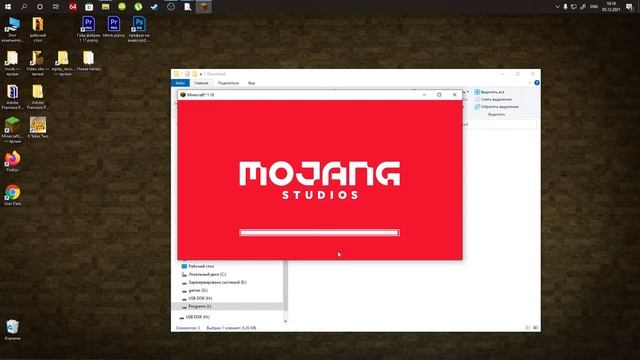The image size is (640, 360).
Task: Open This PC desktop icon
Action: click(x=12, y=29)
